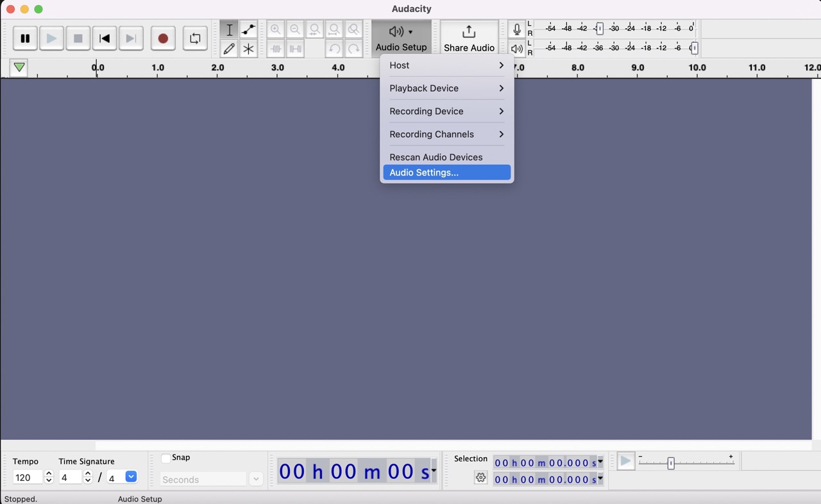The image size is (821, 504).
Task: Fit project to width zoom icon
Action: pos(334,29)
